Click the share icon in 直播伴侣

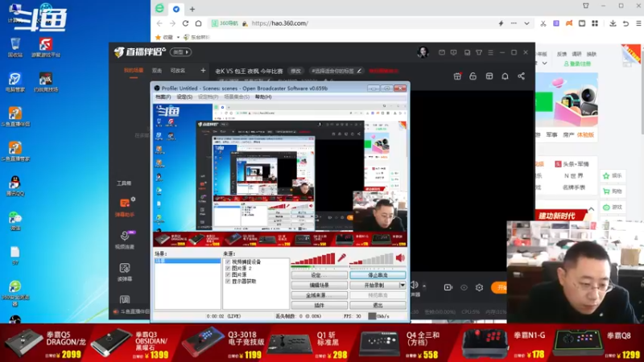(521, 76)
